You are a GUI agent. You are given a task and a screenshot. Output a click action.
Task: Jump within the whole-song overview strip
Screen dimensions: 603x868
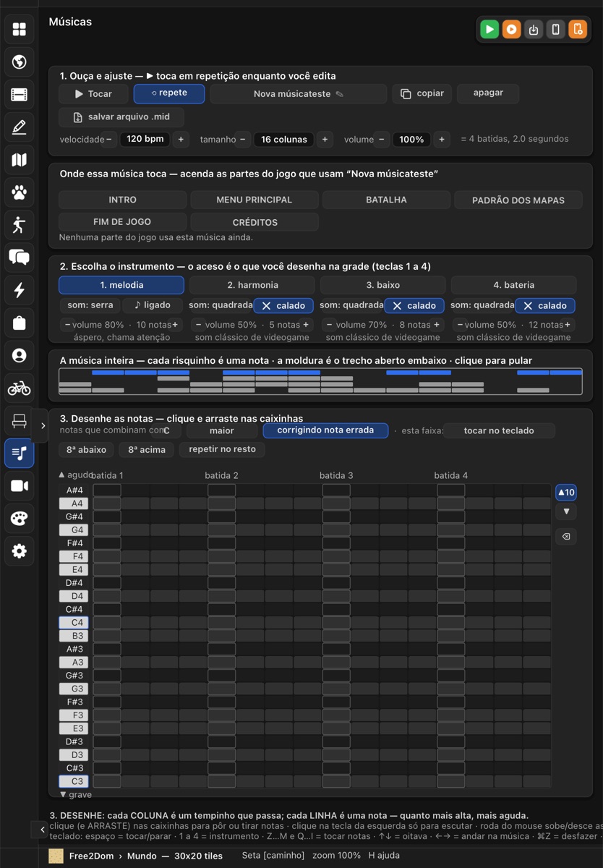click(x=320, y=382)
